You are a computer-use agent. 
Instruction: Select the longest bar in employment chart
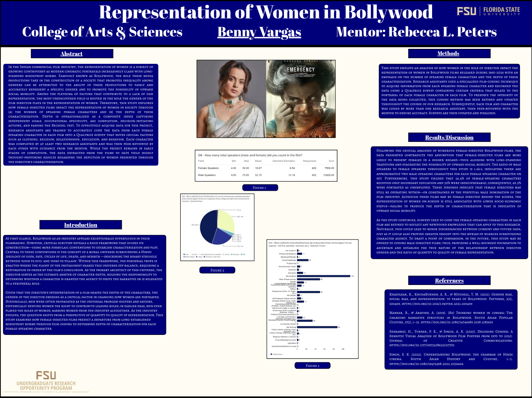pos(323,276)
